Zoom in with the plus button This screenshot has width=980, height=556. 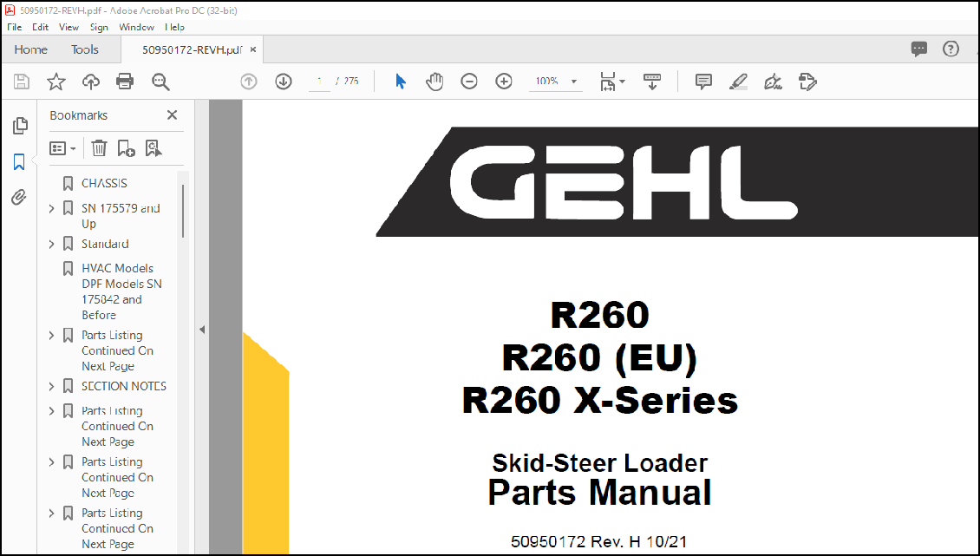click(504, 82)
